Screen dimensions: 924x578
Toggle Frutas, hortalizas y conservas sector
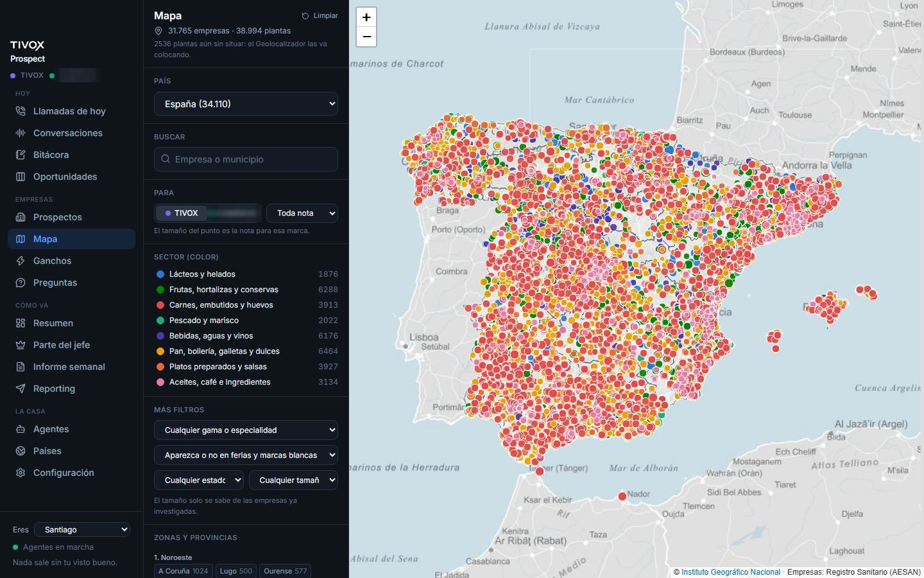(246, 290)
